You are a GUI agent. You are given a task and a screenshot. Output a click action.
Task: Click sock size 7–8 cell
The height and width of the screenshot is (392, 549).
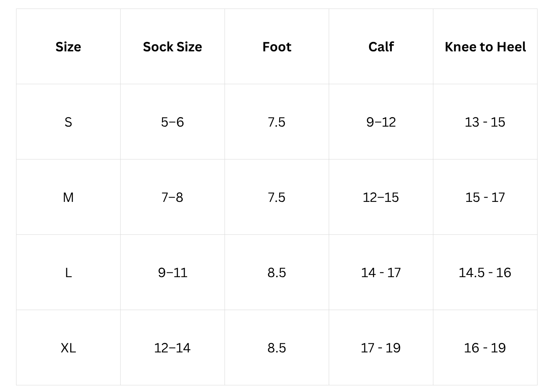[173, 197]
